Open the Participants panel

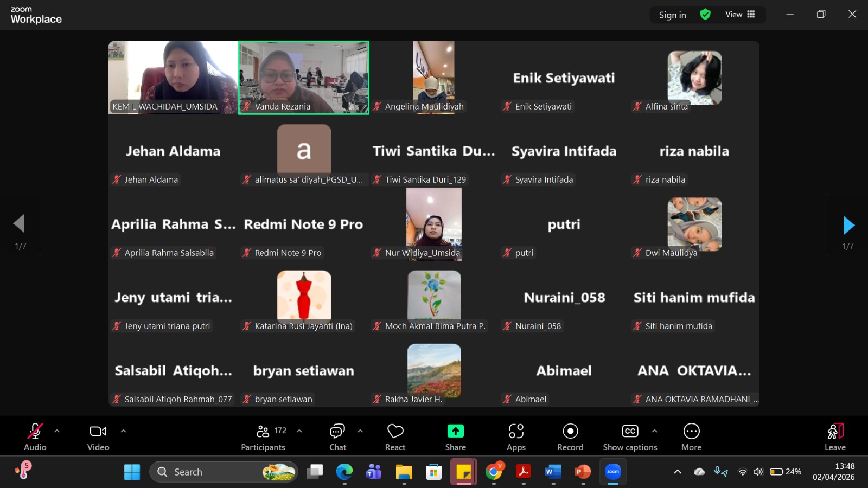263,437
